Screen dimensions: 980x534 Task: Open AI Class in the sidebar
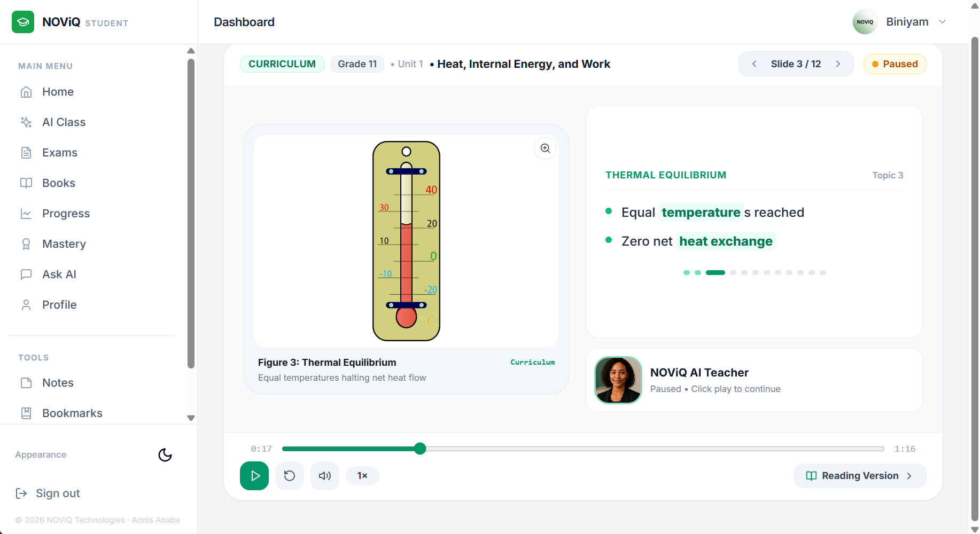[64, 122]
